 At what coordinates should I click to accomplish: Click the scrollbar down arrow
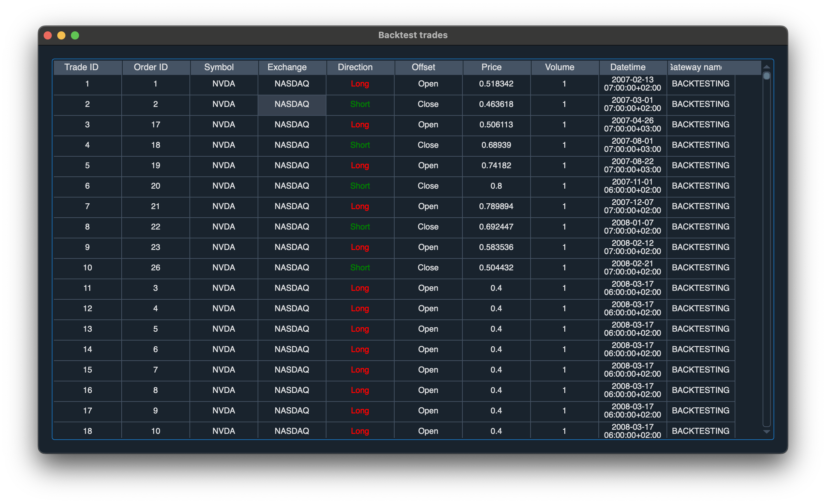[x=767, y=432]
